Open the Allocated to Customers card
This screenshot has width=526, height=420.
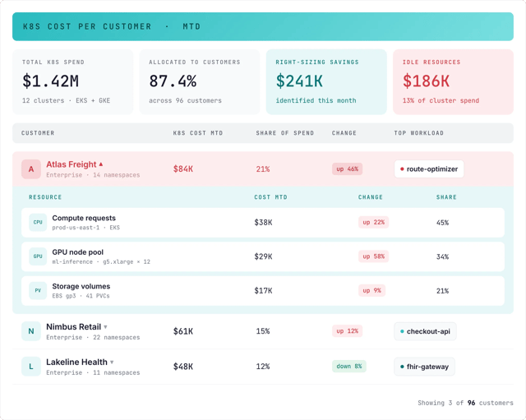[200, 82]
